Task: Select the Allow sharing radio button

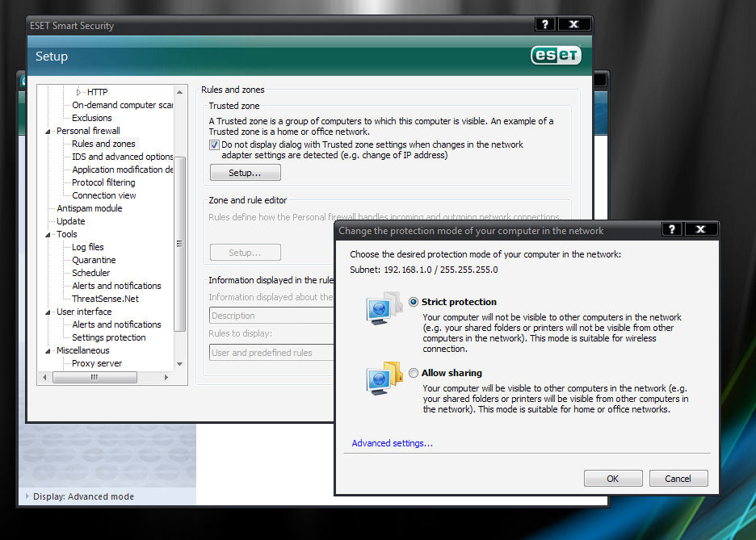Action: tap(414, 373)
